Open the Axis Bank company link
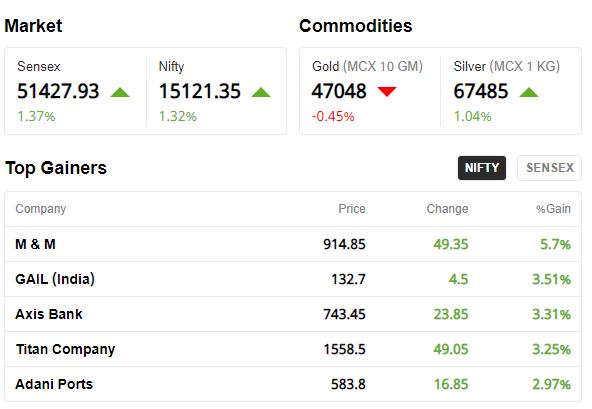This screenshot has width=592, height=409. tap(49, 314)
